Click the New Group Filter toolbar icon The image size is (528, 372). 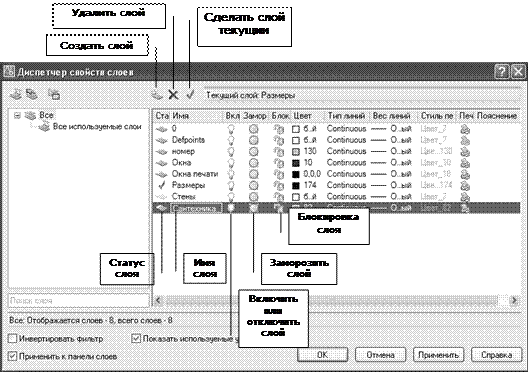pos(32,94)
